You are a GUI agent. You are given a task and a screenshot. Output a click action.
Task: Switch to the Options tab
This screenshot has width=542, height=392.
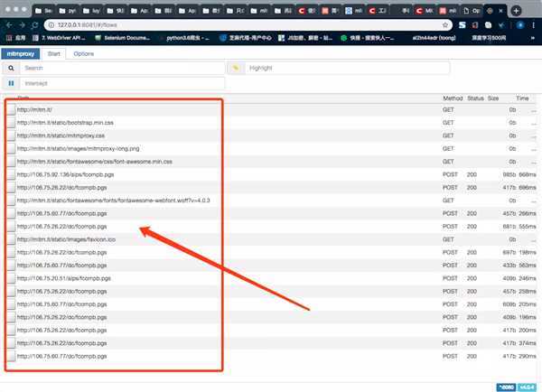84,53
